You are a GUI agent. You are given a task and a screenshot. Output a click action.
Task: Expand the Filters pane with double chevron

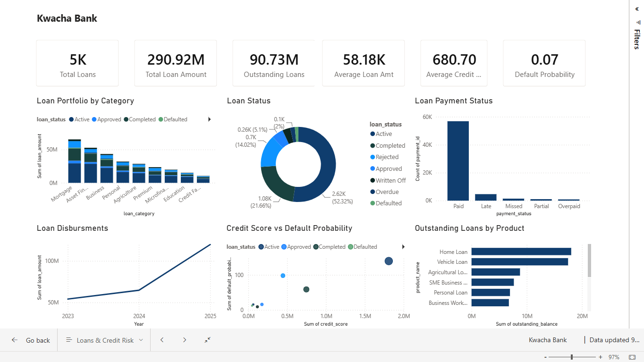(636, 9)
